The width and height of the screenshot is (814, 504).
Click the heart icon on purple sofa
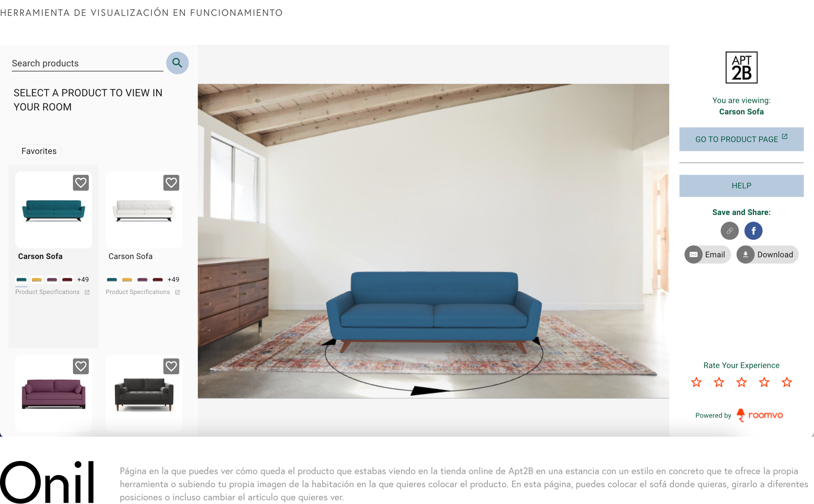[x=81, y=367]
